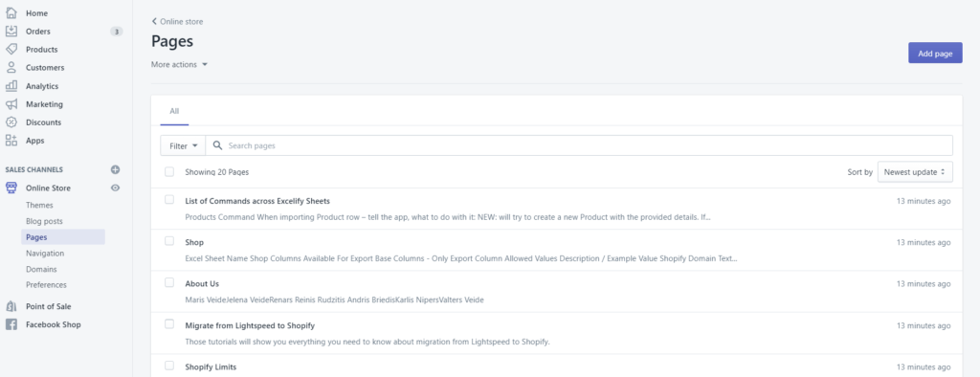Open Blog posts in sidebar
The height and width of the screenshot is (377, 980).
(44, 221)
